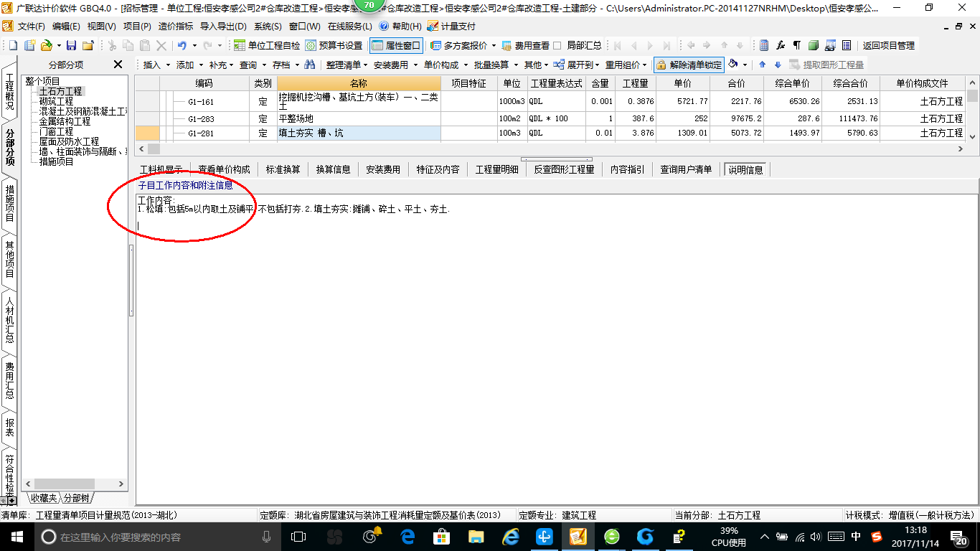The width and height of the screenshot is (980, 551).
Task: Switch to the 标准换算 tab
Action: (x=283, y=169)
